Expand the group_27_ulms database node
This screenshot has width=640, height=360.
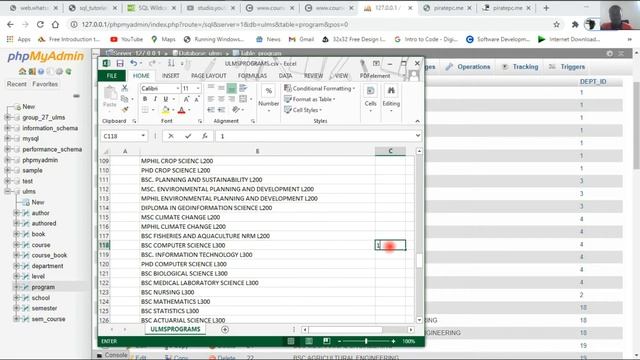tap(8, 118)
